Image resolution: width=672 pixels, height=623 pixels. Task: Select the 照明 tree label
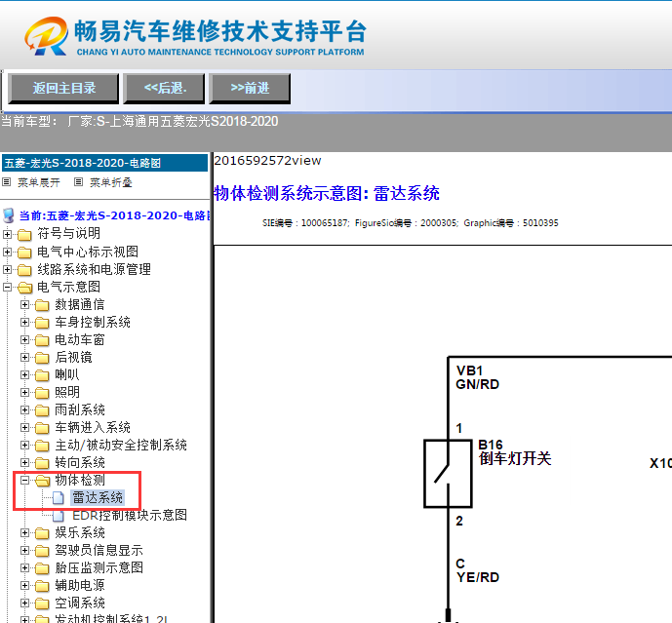(x=67, y=393)
